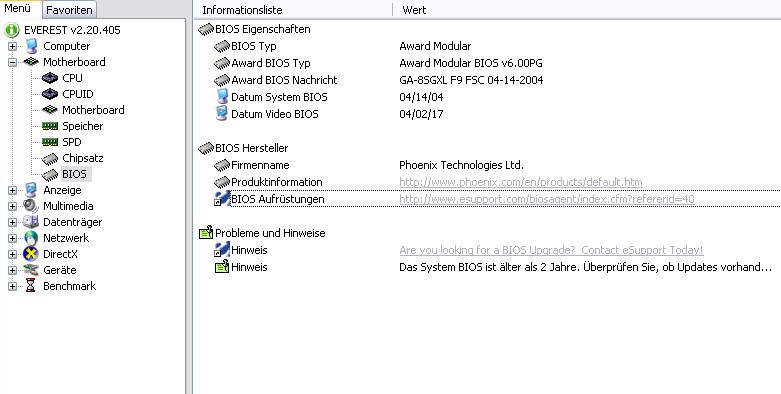Viewport: 781px width, 394px height.
Task: Click the Datum Video BIOS row icon
Action: coord(222,114)
